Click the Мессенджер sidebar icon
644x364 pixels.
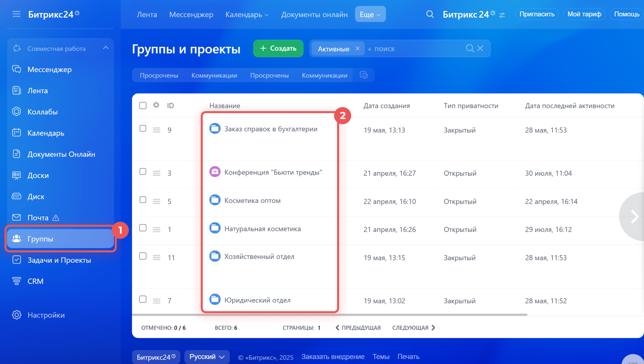[16, 69]
